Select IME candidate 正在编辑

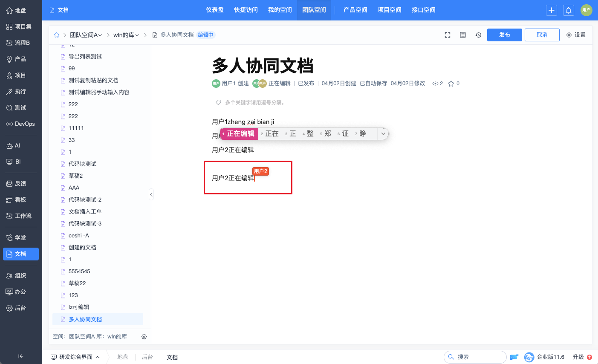click(x=240, y=134)
